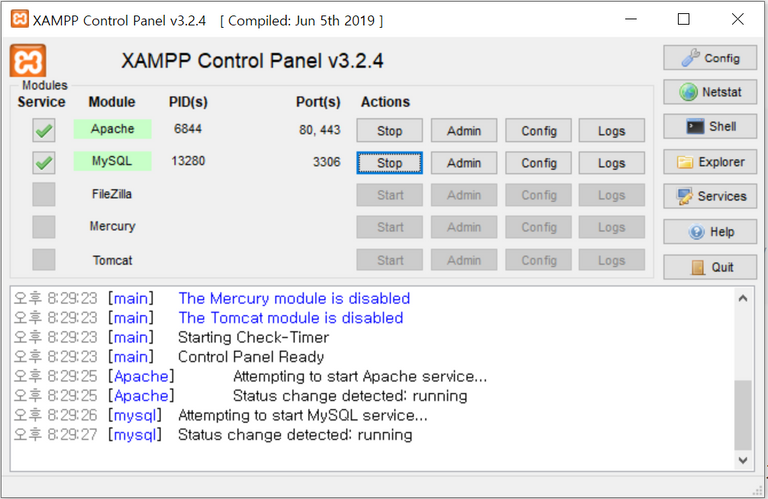The height and width of the screenshot is (499, 768).
Task: Click Tomcat Config button
Action: pyautogui.click(x=538, y=260)
